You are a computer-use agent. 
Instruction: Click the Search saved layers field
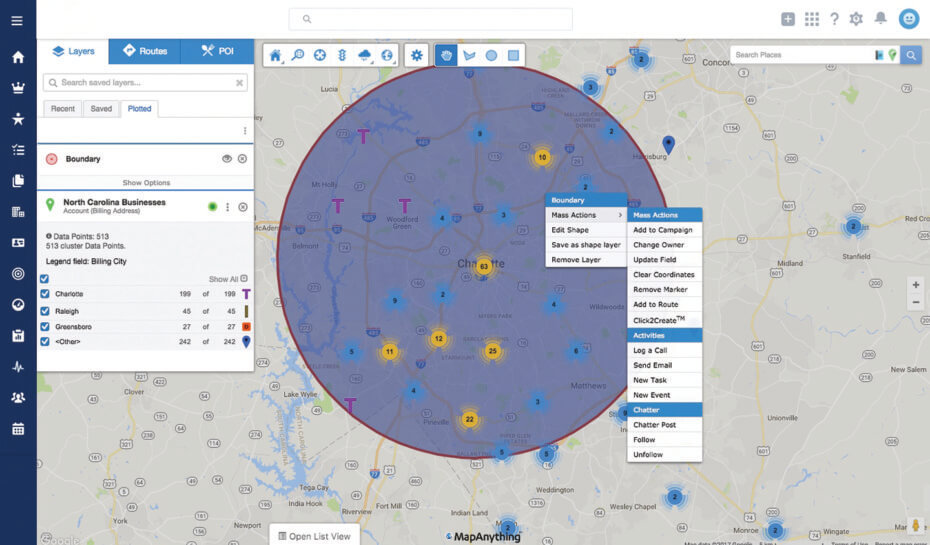coord(145,82)
